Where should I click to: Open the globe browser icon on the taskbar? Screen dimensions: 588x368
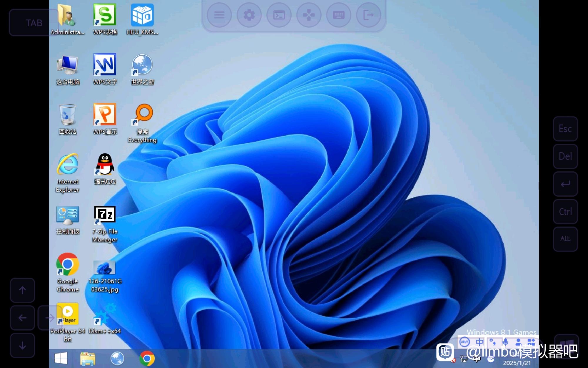[x=117, y=359]
